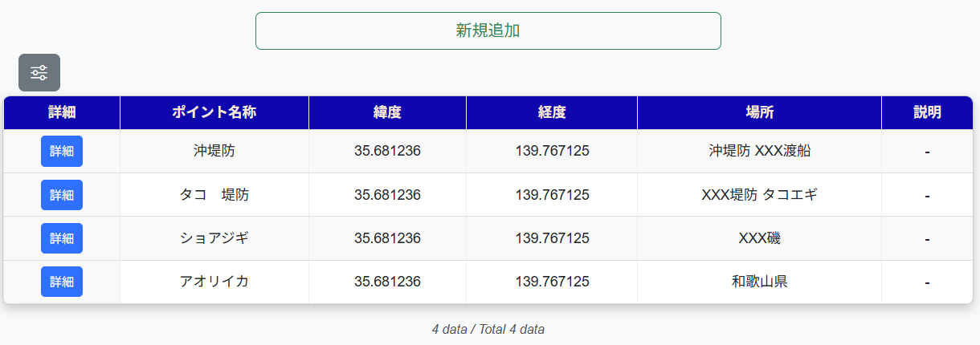Click the 新規追加 button
This screenshot has width=980, height=345.
tap(488, 30)
